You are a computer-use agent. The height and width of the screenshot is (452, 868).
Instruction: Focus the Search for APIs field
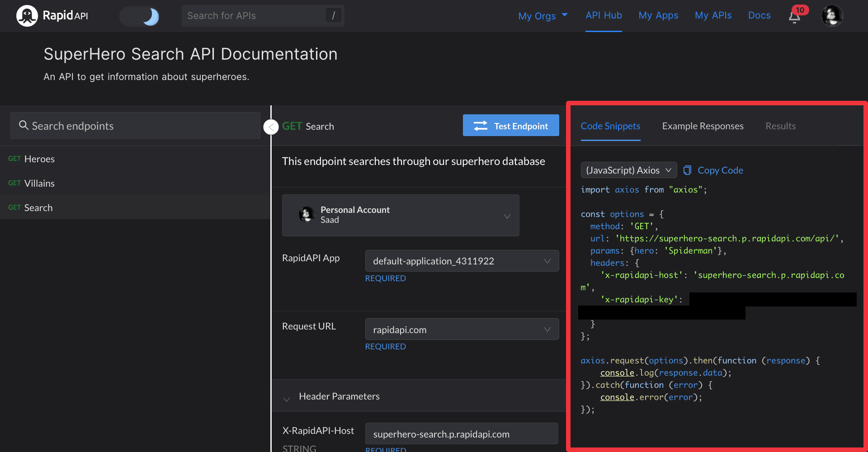pos(263,16)
